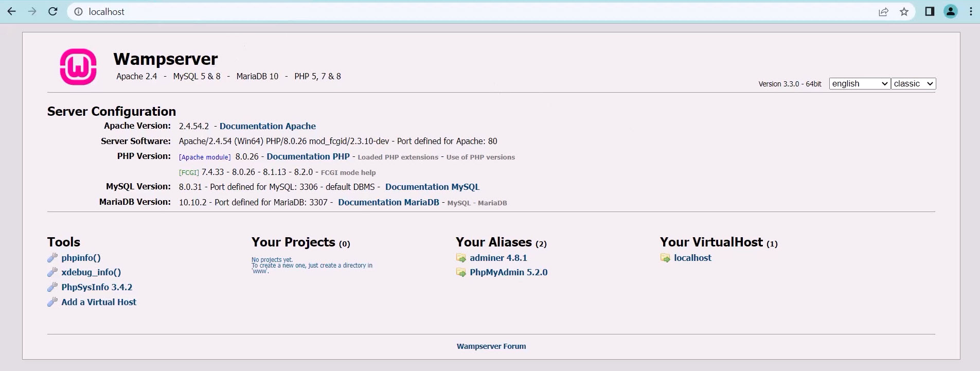View site information icon in address bar
The image size is (980, 371).
(78, 12)
